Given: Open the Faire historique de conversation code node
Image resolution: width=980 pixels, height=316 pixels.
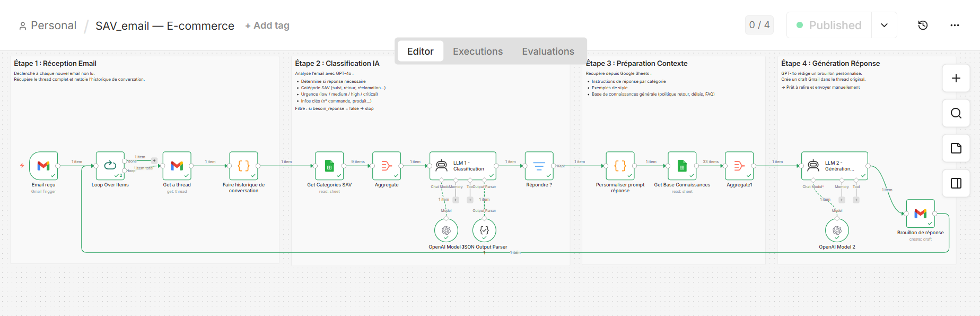Looking at the screenshot, I should 244,166.
